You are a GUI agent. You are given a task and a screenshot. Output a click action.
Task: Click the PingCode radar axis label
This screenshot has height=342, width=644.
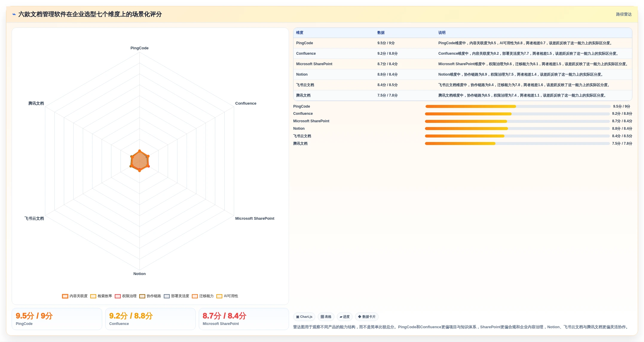[140, 48]
